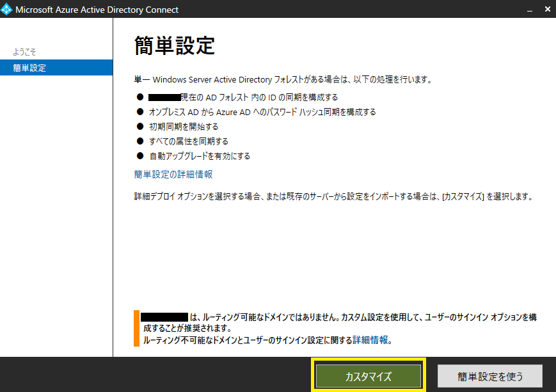
Task: Click the 自動アップグレードを有効にする text
Action: (x=200, y=156)
